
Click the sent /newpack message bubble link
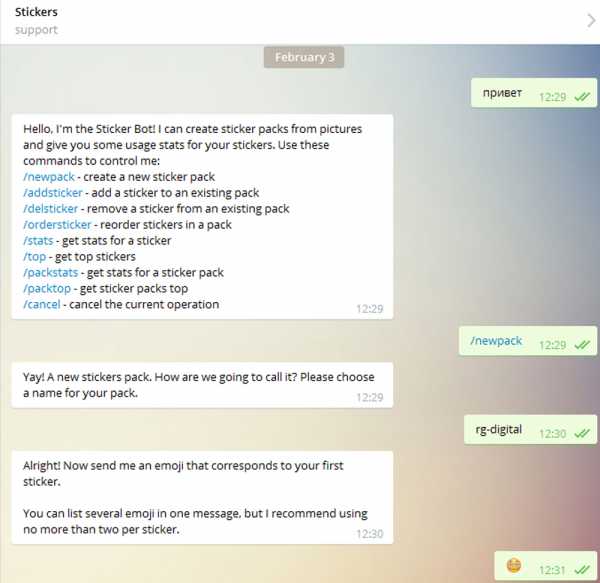(496, 340)
